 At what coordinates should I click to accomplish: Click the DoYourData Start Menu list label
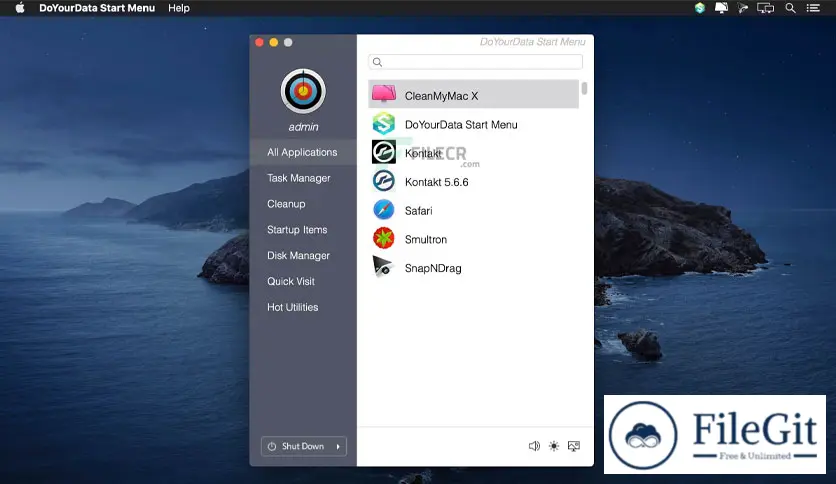click(x=461, y=125)
